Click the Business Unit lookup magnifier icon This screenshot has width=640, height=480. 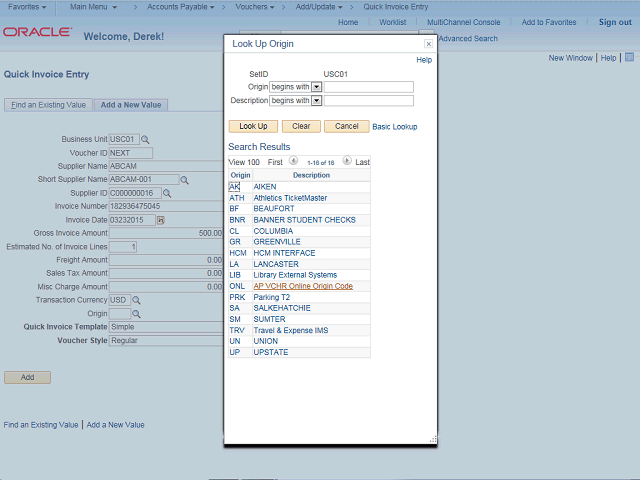(145, 139)
